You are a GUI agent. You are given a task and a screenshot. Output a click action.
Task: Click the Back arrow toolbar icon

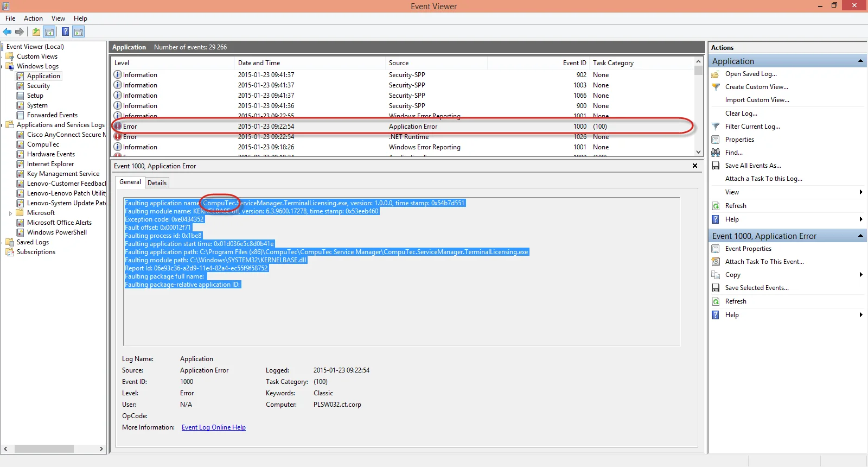(x=7, y=31)
